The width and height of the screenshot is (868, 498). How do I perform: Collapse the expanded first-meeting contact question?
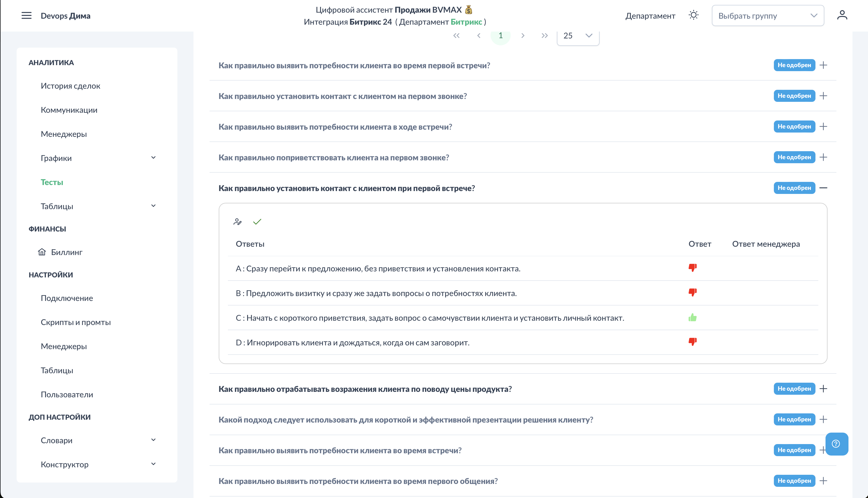[x=823, y=188]
